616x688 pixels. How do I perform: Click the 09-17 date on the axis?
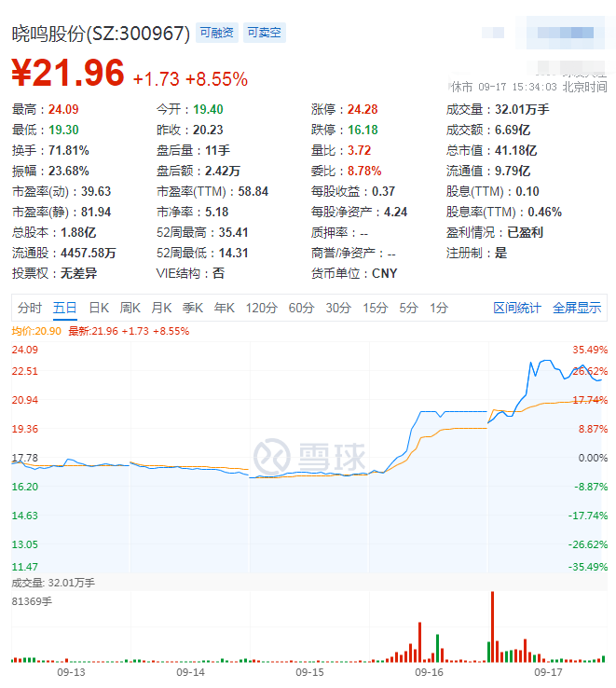coord(548,672)
